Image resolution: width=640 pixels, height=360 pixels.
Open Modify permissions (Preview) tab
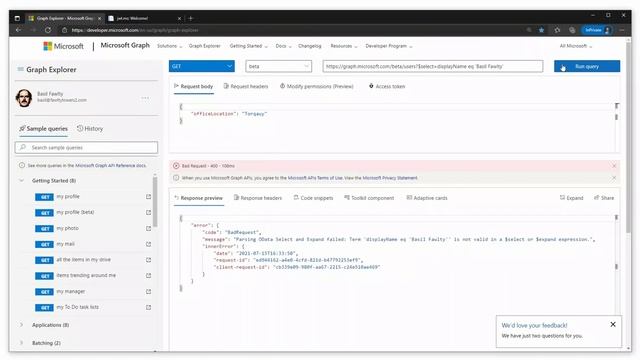[x=316, y=87]
